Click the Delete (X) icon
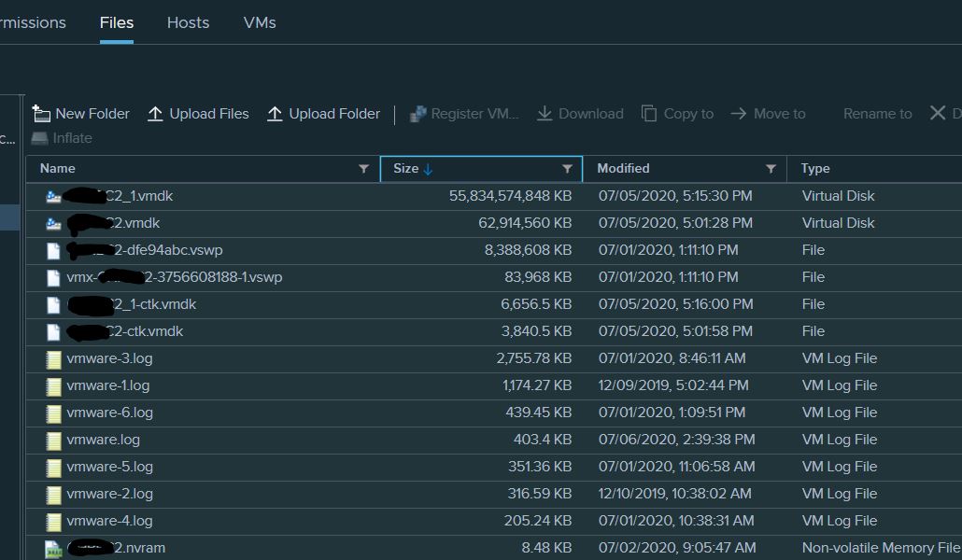Image resolution: width=962 pixels, height=560 pixels. coord(940,112)
